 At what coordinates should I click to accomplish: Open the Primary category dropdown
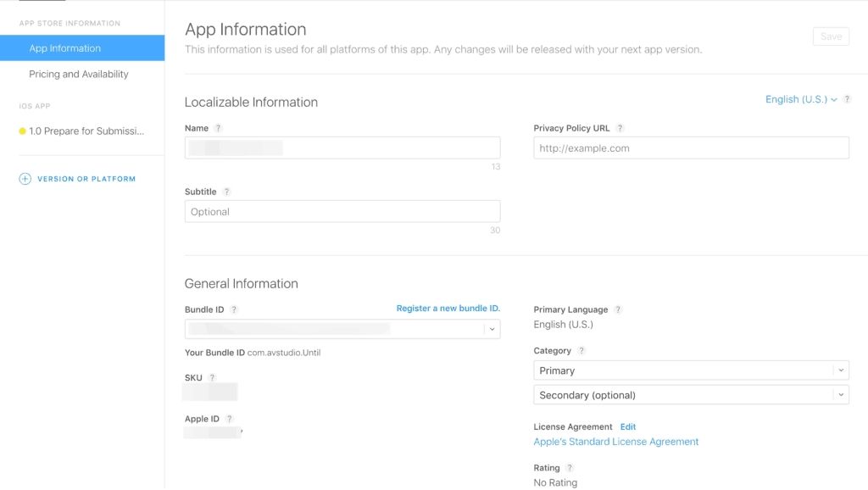click(690, 370)
